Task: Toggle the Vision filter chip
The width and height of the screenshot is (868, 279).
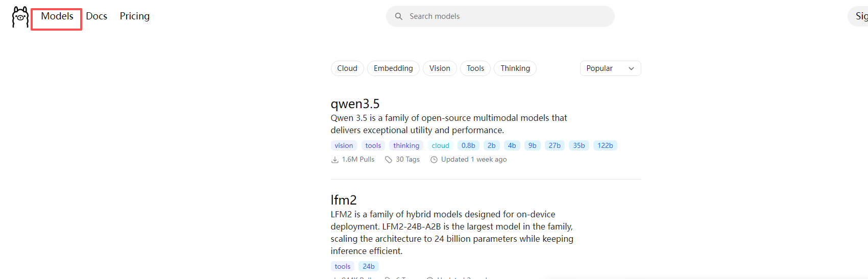Action: click(440, 68)
